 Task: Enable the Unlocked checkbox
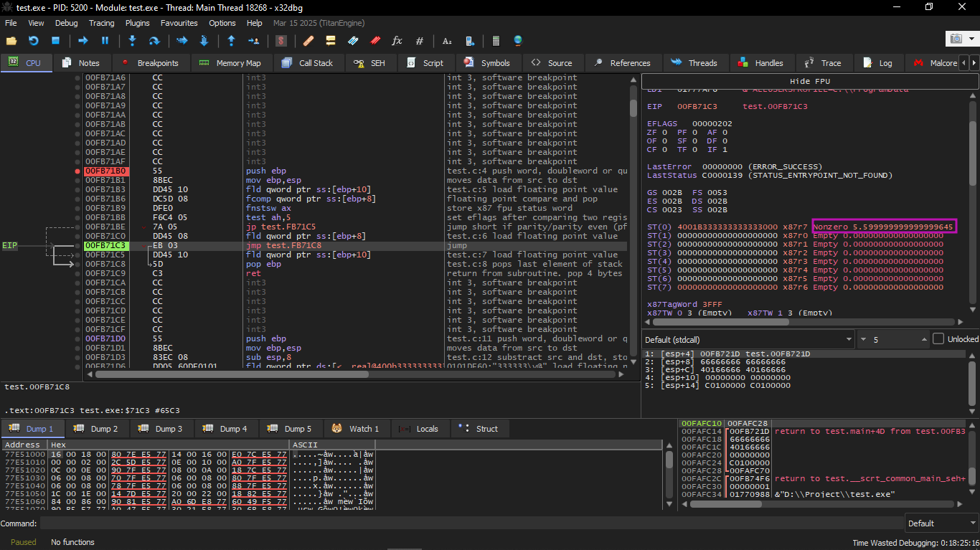[x=938, y=339]
